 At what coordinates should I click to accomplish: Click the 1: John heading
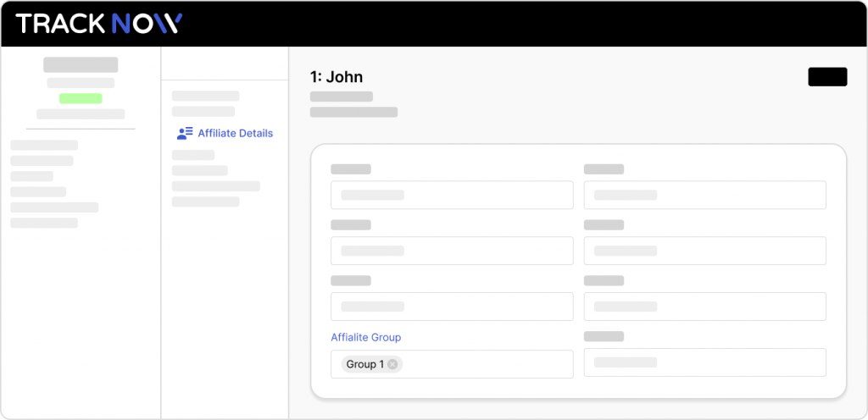337,77
